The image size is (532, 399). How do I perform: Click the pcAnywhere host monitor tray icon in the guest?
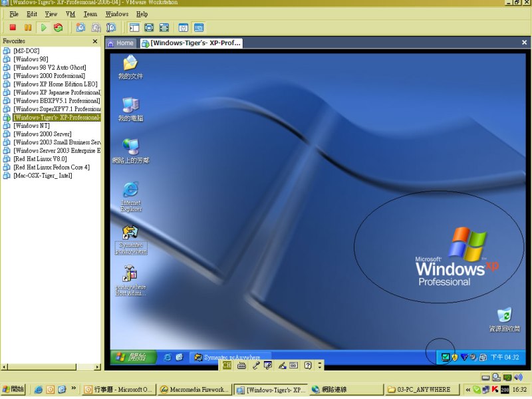(x=445, y=357)
